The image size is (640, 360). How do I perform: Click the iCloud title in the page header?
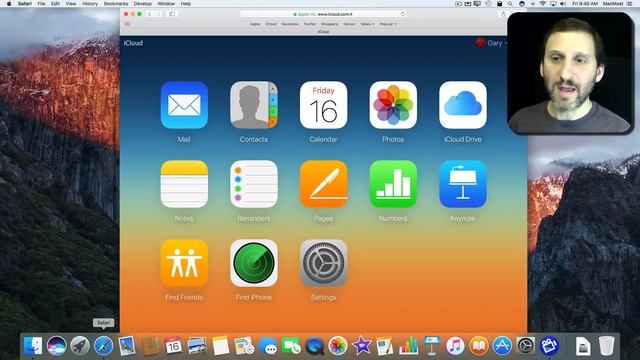click(x=133, y=43)
